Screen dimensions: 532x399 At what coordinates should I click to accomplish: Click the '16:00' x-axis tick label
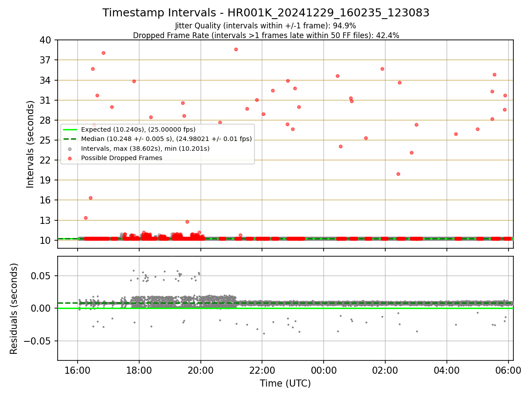click(x=78, y=370)
